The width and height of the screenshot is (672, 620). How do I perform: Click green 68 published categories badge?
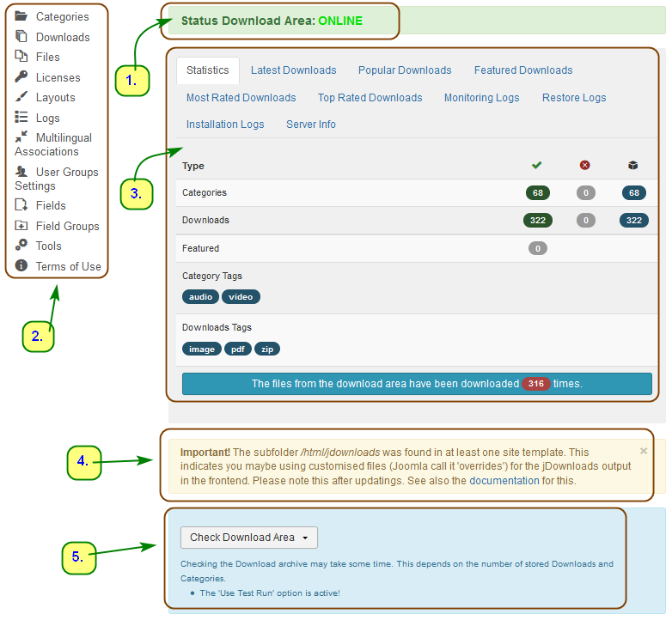click(x=538, y=192)
